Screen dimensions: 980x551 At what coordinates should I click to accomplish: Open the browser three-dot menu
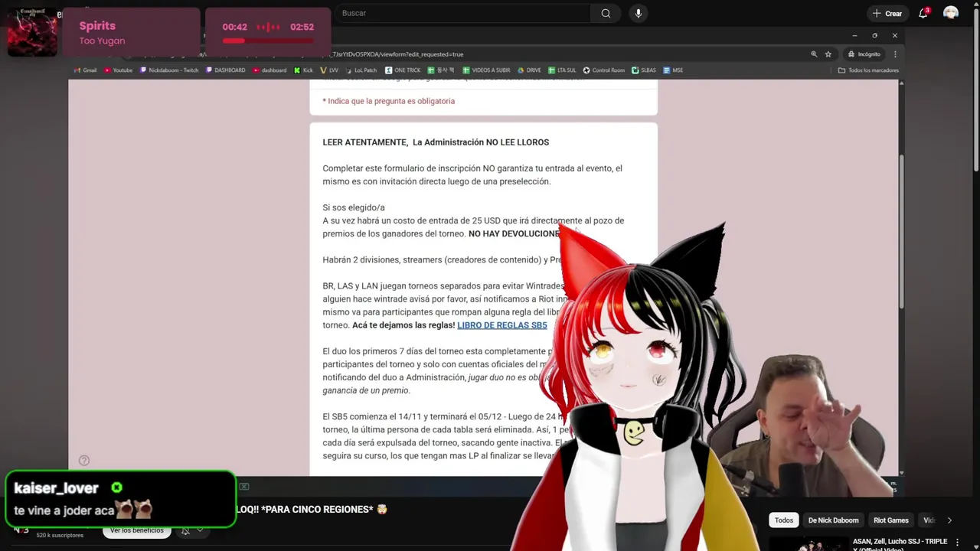click(x=895, y=54)
